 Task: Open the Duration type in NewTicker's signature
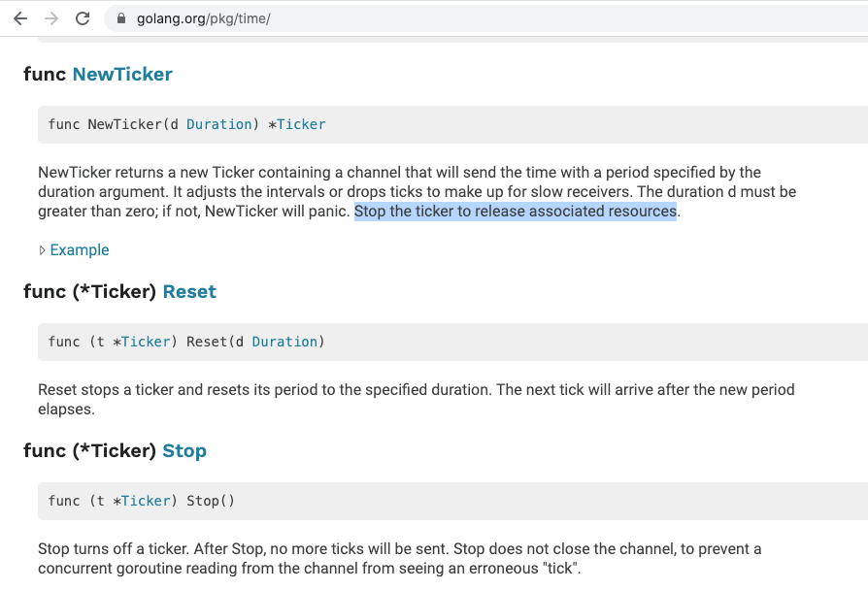point(219,124)
